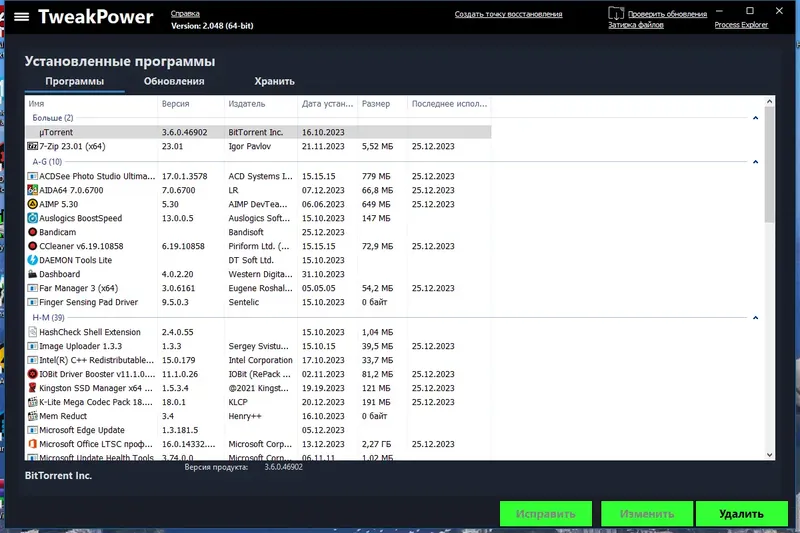Open the hamburger menu next to TweakPower

[x=21, y=17]
